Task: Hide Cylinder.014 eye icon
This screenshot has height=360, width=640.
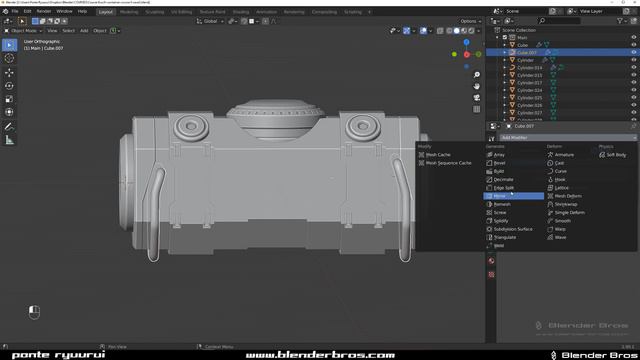Action: [x=633, y=68]
